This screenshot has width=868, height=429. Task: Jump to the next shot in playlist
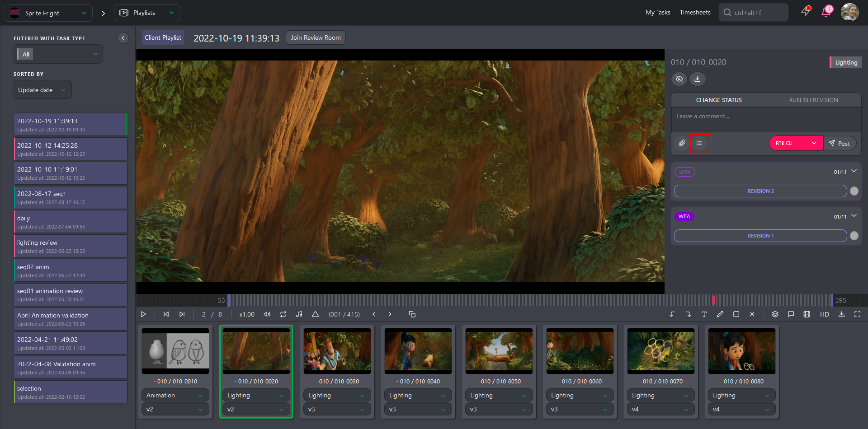coord(182,314)
